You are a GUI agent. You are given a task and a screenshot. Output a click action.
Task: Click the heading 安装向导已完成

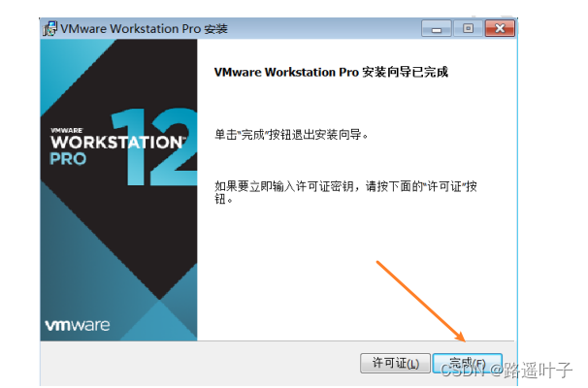coord(406,72)
